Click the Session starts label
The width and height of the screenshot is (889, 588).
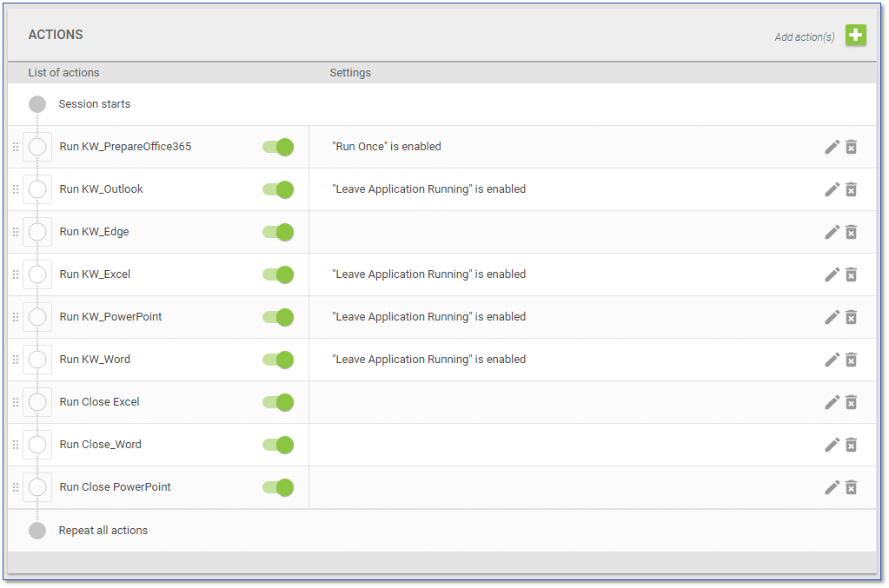point(95,104)
